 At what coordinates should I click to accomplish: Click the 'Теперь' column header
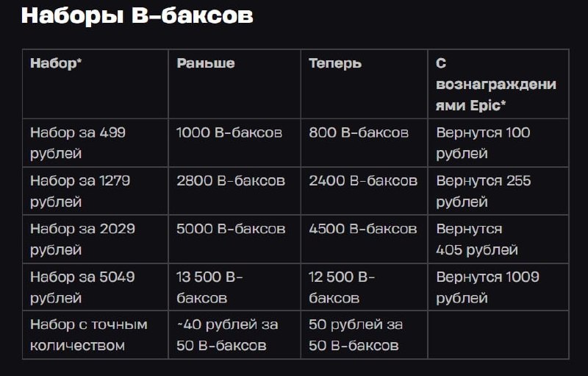tap(335, 63)
